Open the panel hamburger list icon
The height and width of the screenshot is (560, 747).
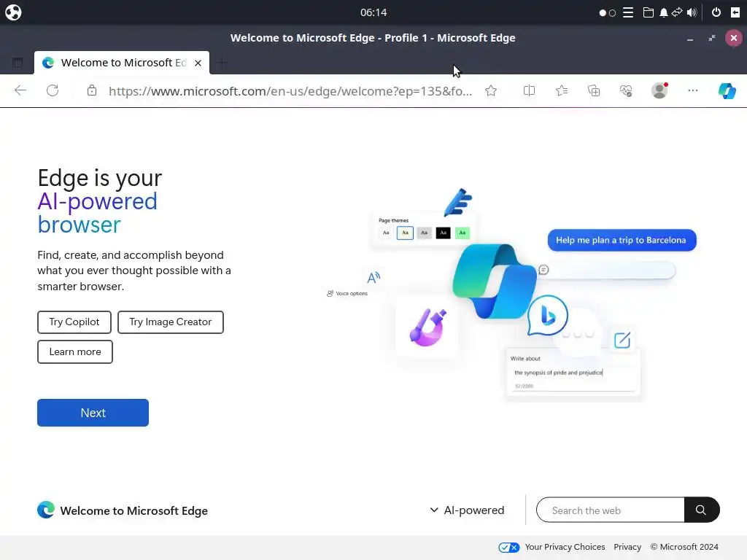628,12
